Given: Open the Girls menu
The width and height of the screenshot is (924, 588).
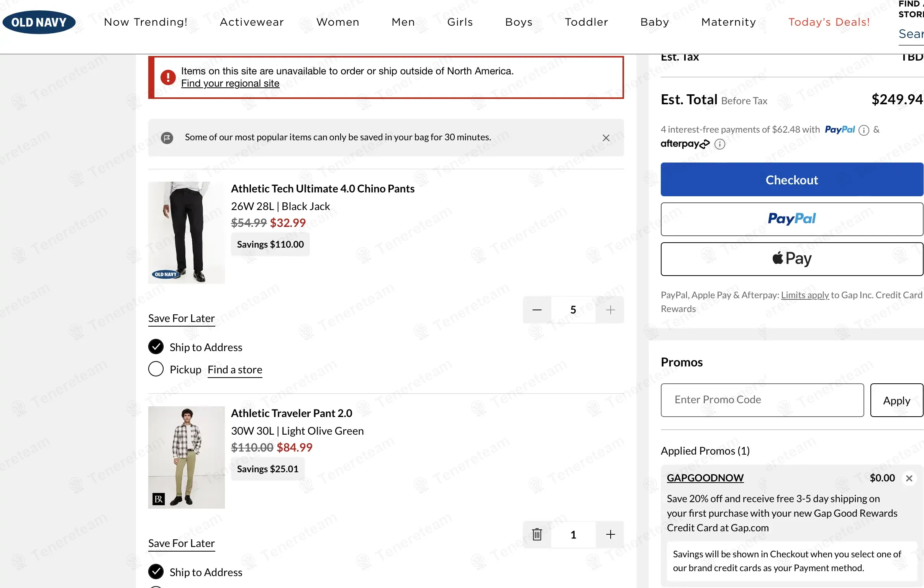Looking at the screenshot, I should pyautogui.click(x=460, y=22).
